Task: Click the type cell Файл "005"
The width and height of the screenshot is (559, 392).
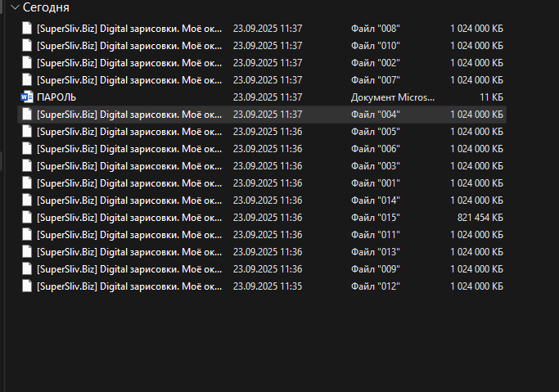Action: 376,132
